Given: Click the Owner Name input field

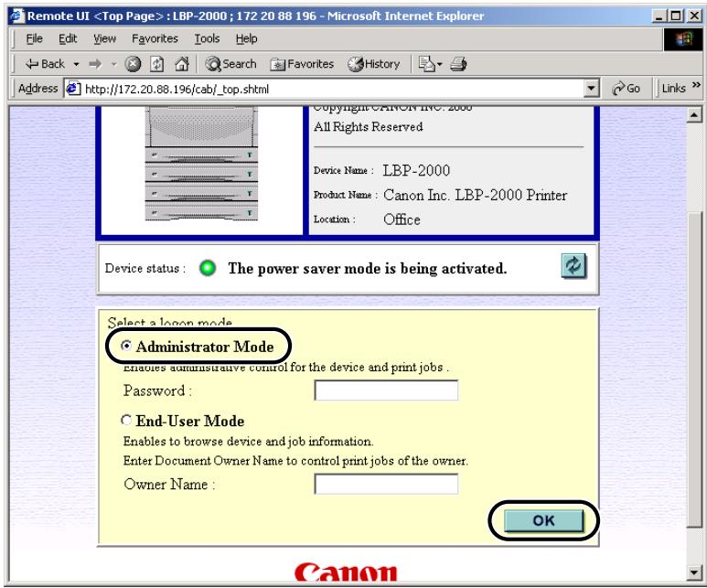Looking at the screenshot, I should pyautogui.click(x=386, y=484).
